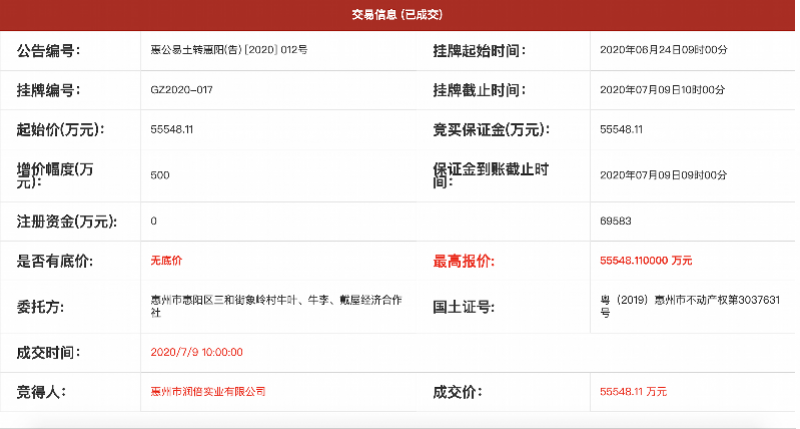Click the 起始价 value 55548.11
800x429 pixels.
(171, 130)
